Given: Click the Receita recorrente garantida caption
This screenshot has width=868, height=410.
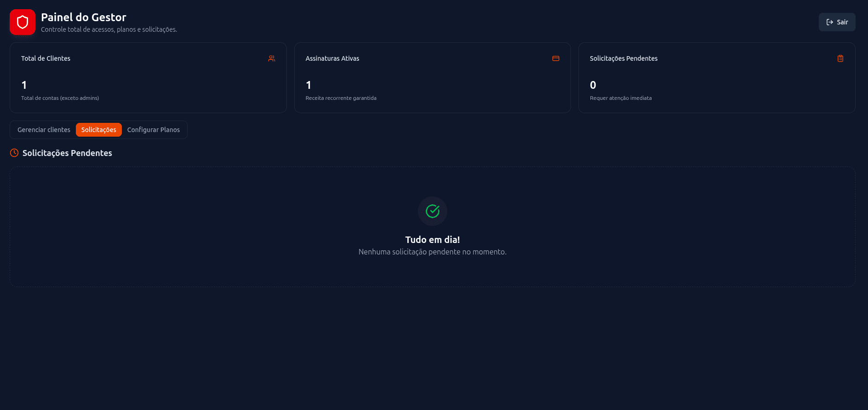Looking at the screenshot, I should (341, 98).
